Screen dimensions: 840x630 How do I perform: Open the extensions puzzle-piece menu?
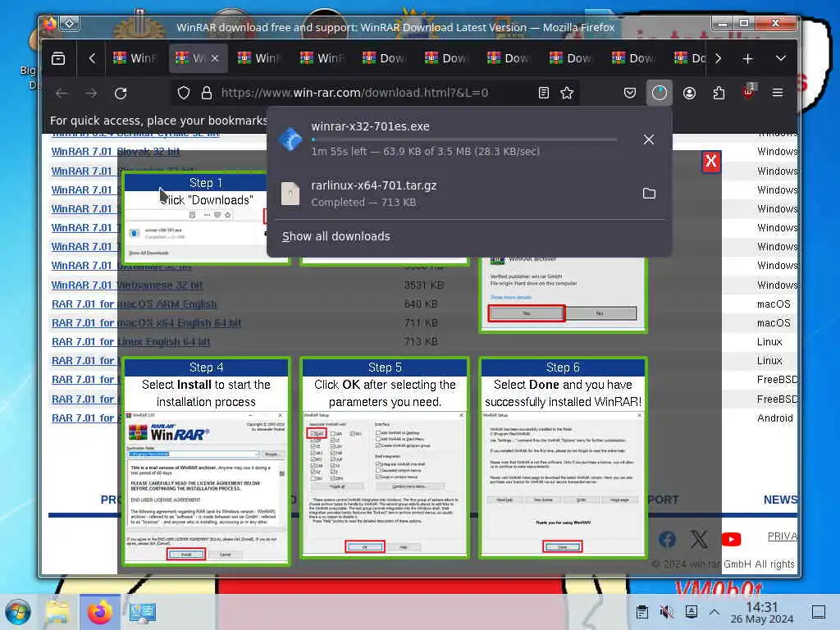(x=719, y=94)
